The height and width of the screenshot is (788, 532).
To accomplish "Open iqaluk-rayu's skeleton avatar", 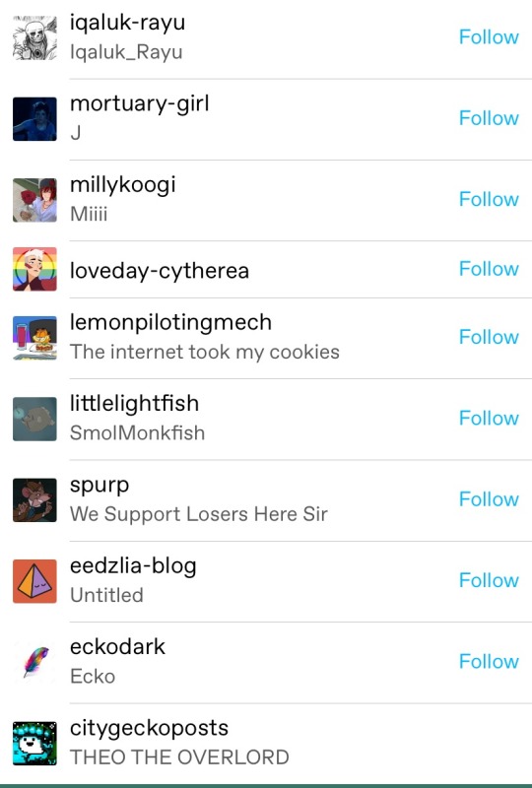I will (x=34, y=37).
